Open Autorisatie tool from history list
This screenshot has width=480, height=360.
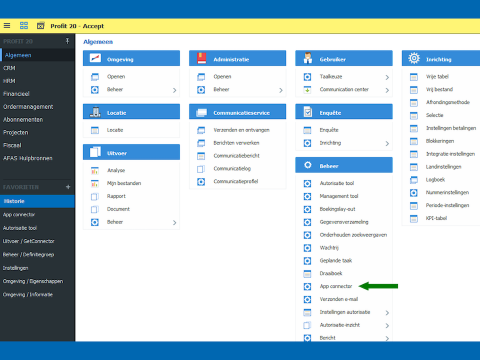click(20, 228)
